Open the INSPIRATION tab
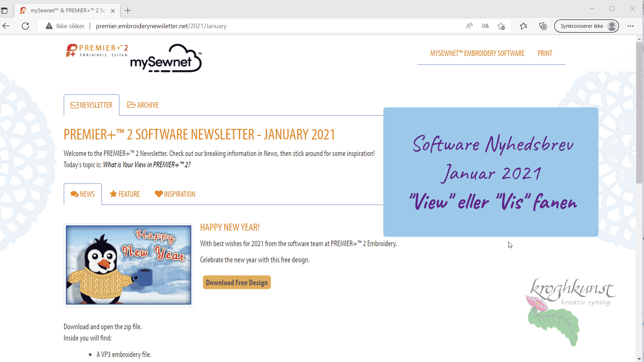 click(x=175, y=194)
